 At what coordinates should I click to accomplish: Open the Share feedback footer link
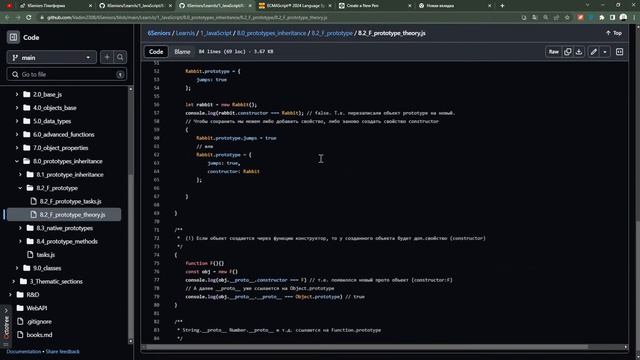(x=62, y=351)
